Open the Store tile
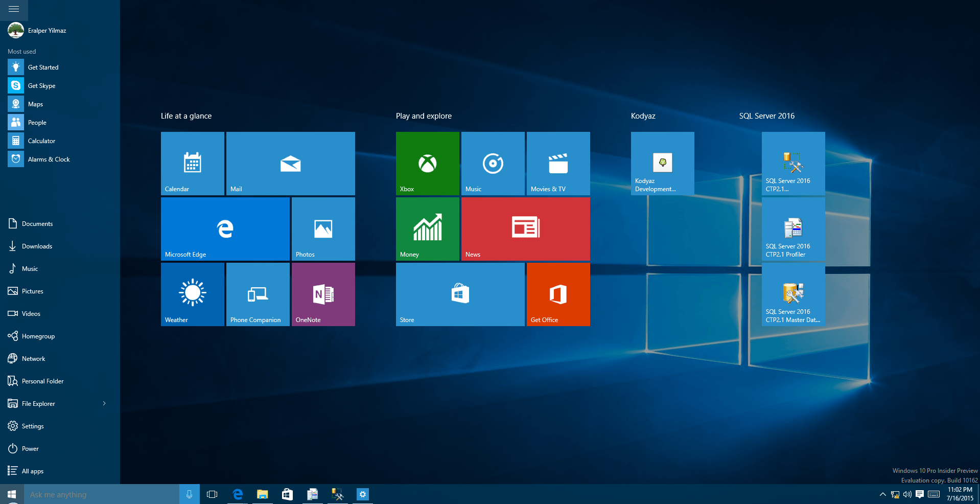Viewport: 980px width, 504px height. 460,294
